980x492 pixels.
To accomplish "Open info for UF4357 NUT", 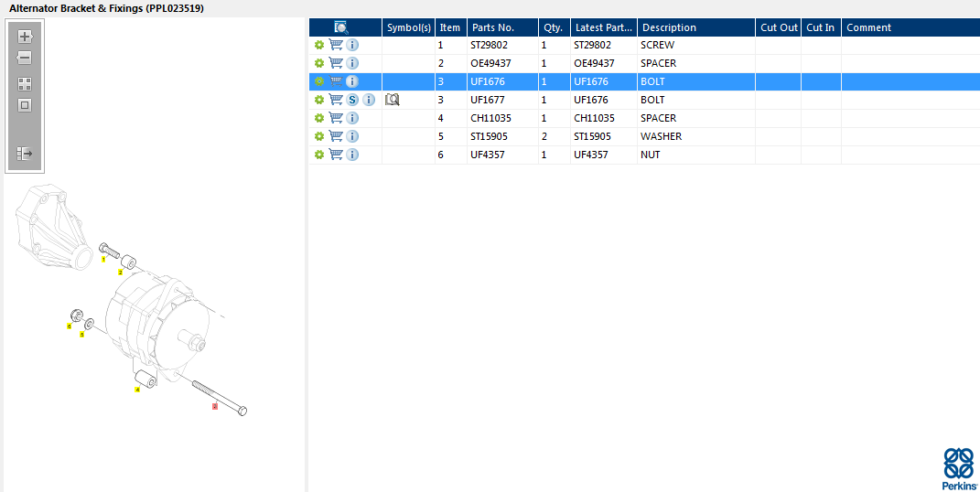I will 352,155.
